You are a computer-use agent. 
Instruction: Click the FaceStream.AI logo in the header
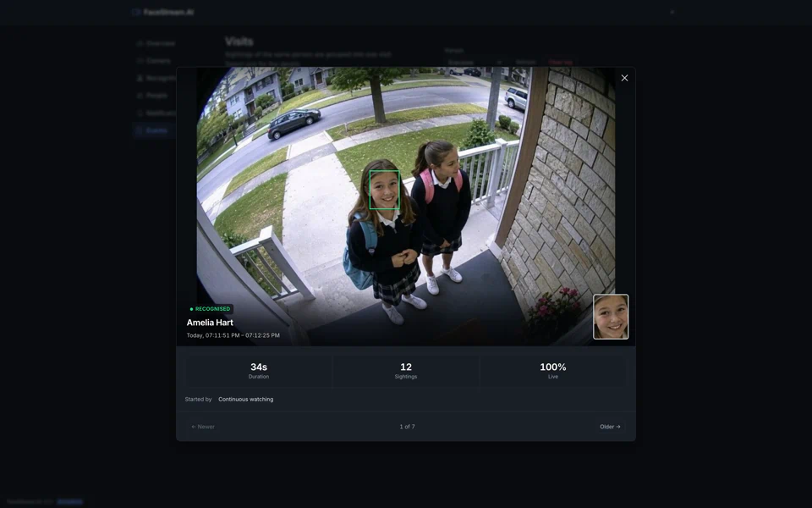click(163, 12)
